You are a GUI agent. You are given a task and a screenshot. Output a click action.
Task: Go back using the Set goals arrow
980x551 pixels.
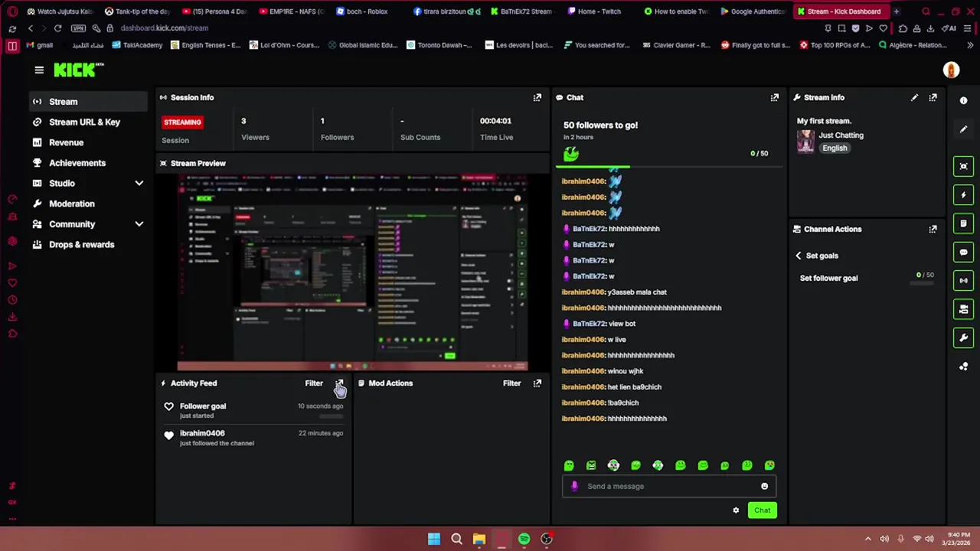coord(799,256)
